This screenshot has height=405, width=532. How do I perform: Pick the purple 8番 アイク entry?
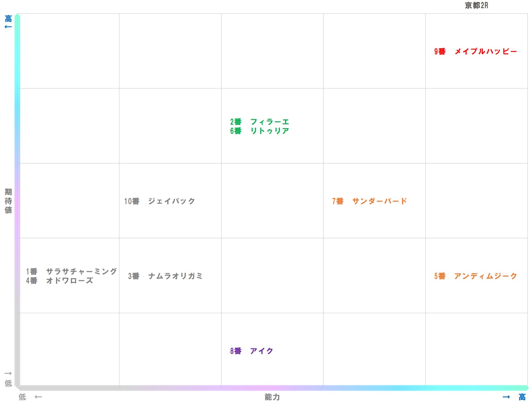(x=251, y=351)
